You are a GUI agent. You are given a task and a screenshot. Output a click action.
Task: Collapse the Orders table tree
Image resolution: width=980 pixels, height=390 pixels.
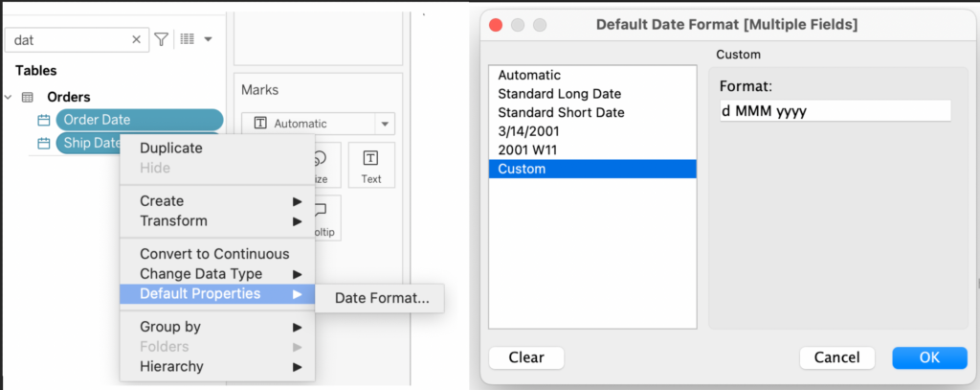(9, 97)
